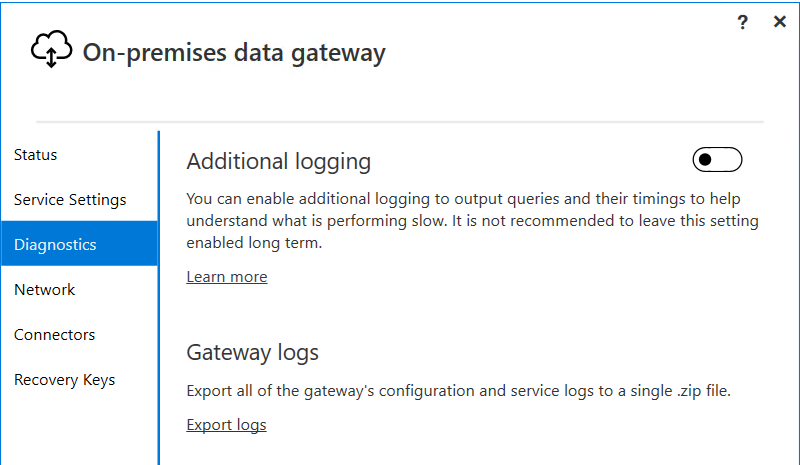
Task: Click the On-premises data gateway title
Action: pos(234,53)
